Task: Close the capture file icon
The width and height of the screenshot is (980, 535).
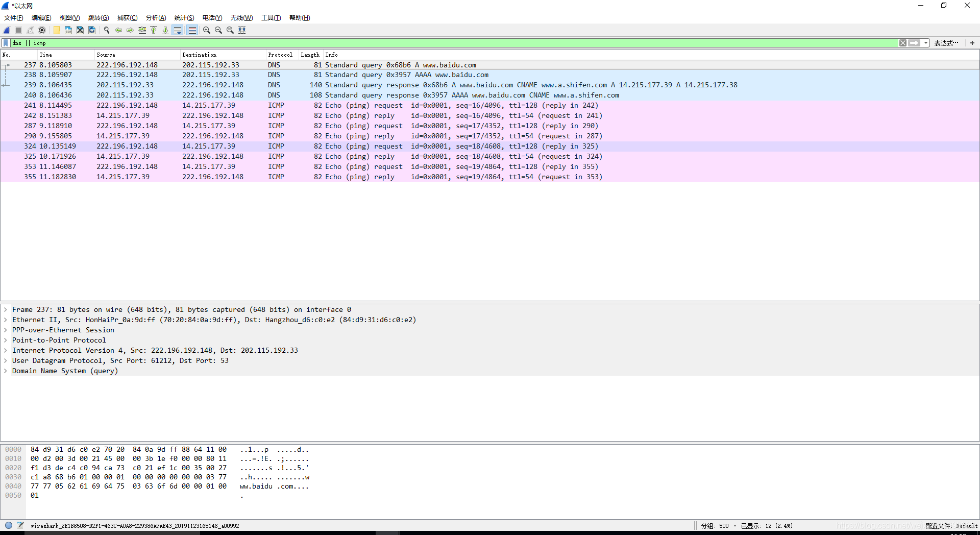Action: click(x=80, y=30)
